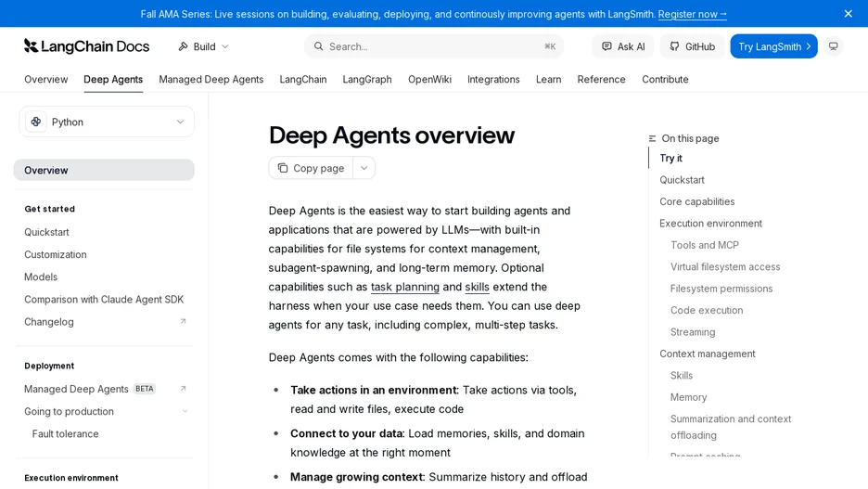The height and width of the screenshot is (489, 868).
Task: Follow the skills link in paragraph
Action: pyautogui.click(x=477, y=287)
